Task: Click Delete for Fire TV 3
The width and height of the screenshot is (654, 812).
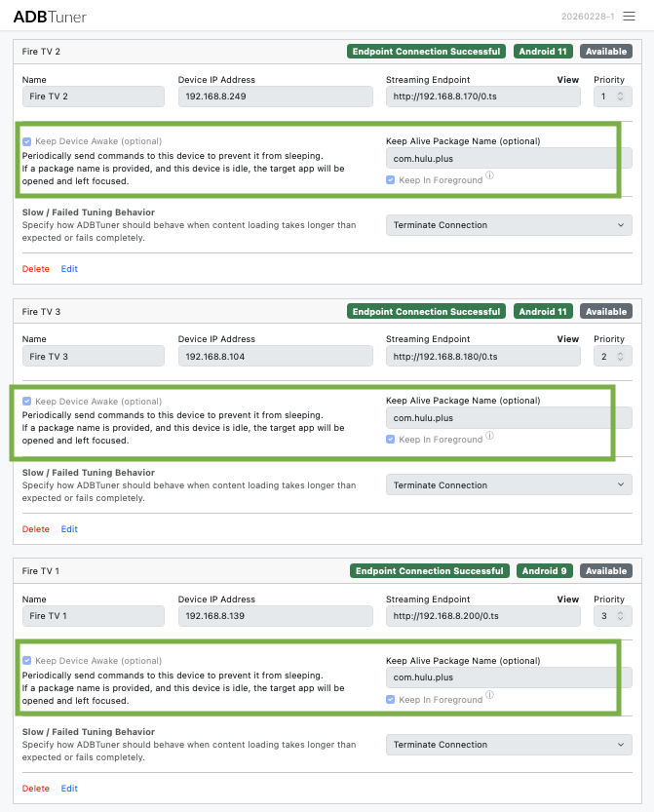Action: [x=36, y=529]
